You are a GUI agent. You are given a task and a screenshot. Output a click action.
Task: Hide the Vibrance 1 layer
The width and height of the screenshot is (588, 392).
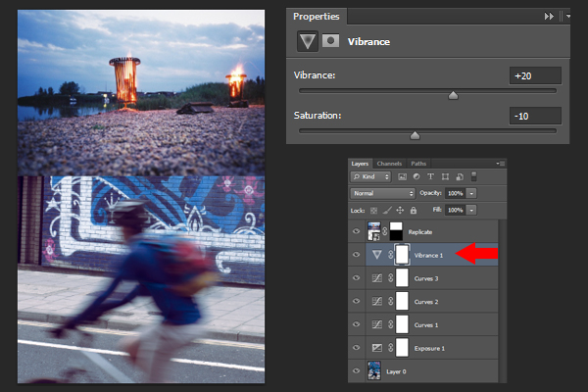[357, 255]
